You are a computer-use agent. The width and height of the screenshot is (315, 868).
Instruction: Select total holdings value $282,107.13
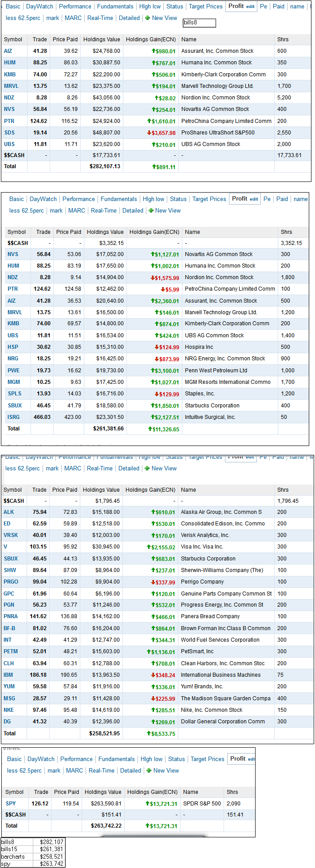point(105,166)
